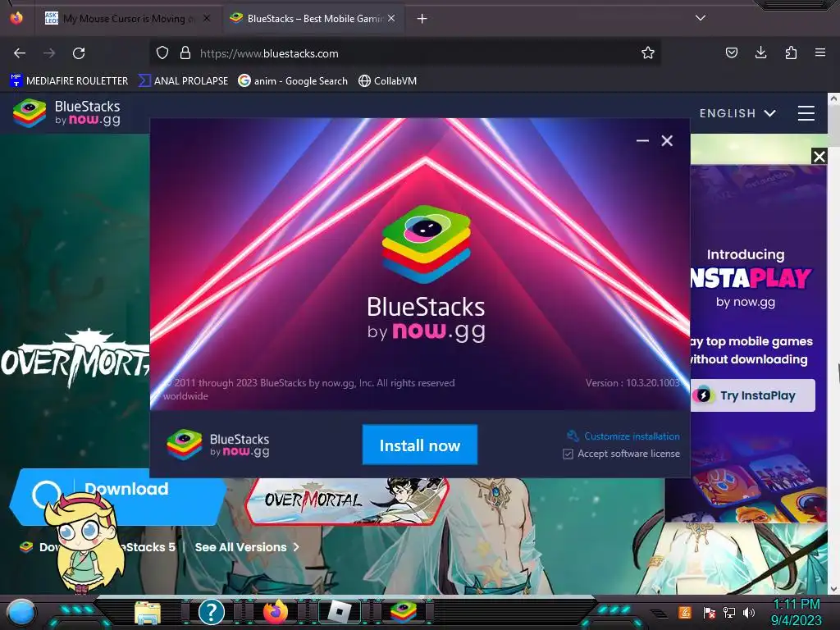
Task: Open a new browser tab
Action: click(x=422, y=19)
